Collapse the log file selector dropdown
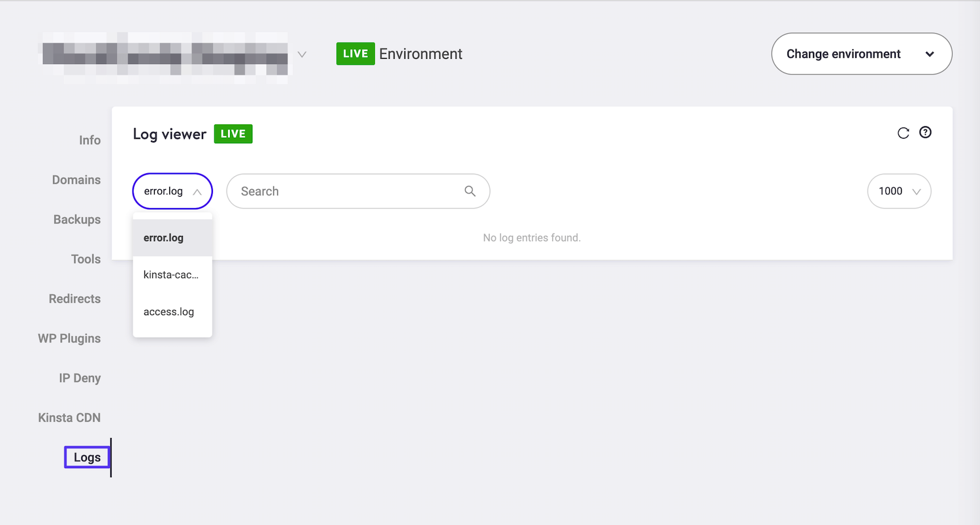The image size is (980, 525). (172, 191)
